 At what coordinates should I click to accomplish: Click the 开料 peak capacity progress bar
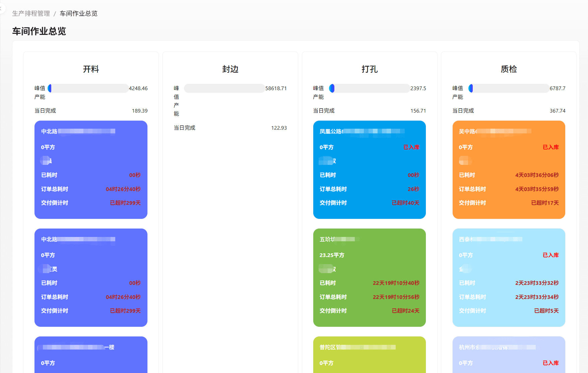pyautogui.click(x=88, y=88)
